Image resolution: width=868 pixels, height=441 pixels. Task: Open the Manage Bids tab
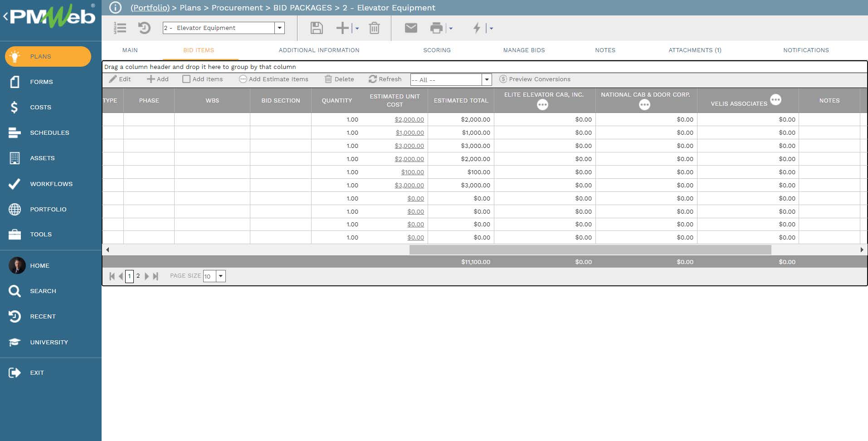[x=524, y=50]
